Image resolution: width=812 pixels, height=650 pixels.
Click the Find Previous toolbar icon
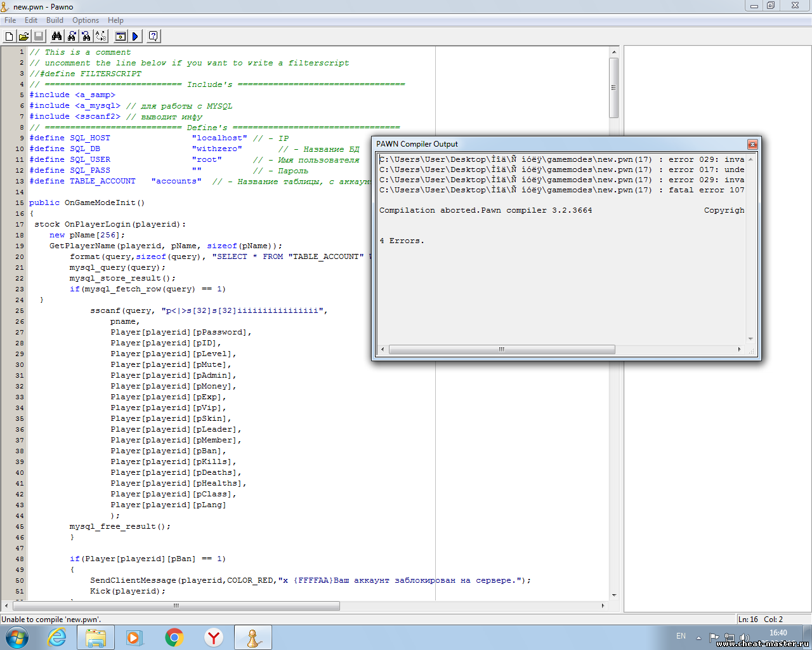click(86, 37)
